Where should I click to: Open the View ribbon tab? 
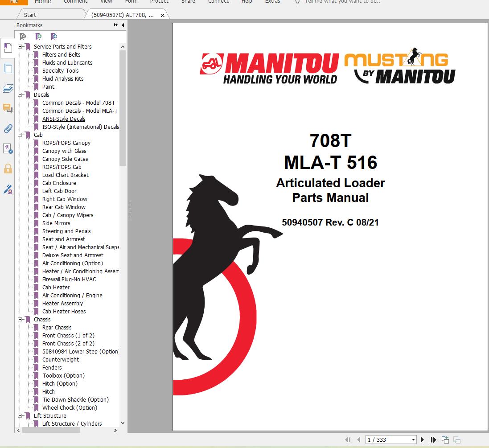(106, 1)
